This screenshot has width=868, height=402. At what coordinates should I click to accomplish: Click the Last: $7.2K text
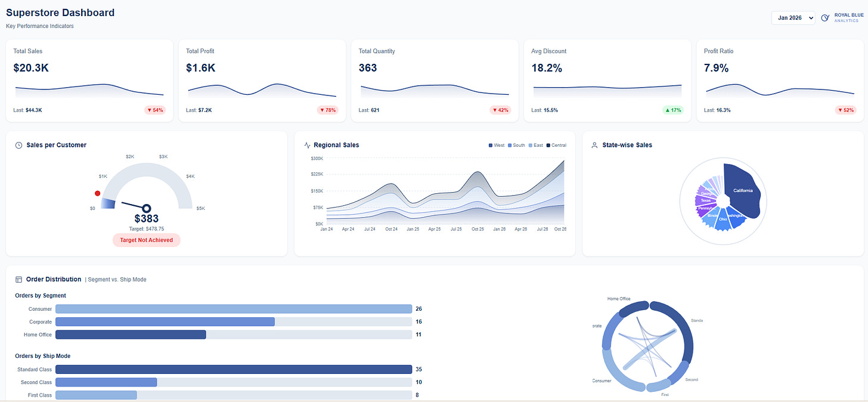(199, 110)
